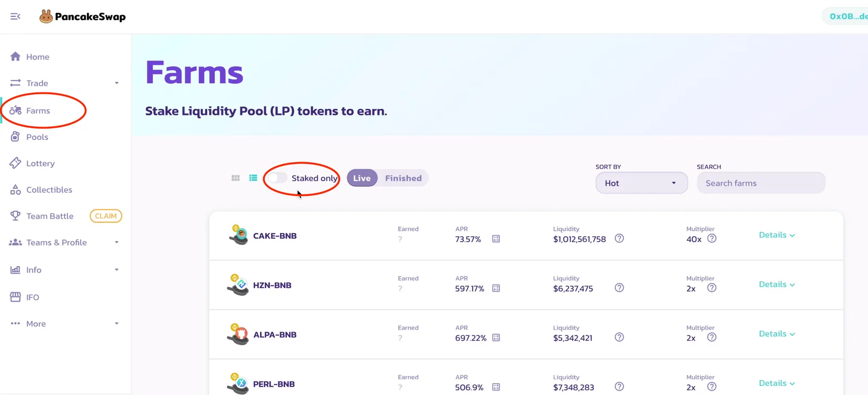868x395 pixels.
Task: Click liquidity help icon for PERL-BNB
Action: [x=619, y=386]
